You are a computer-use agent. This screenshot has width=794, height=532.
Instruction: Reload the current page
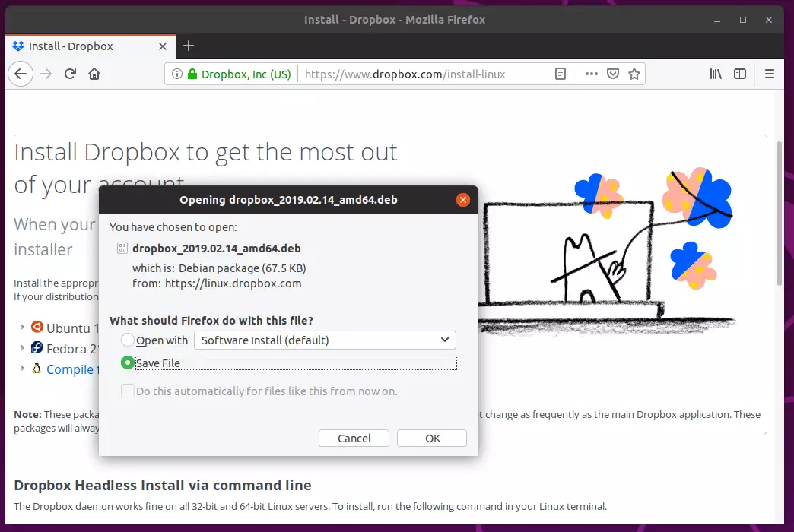tap(70, 74)
